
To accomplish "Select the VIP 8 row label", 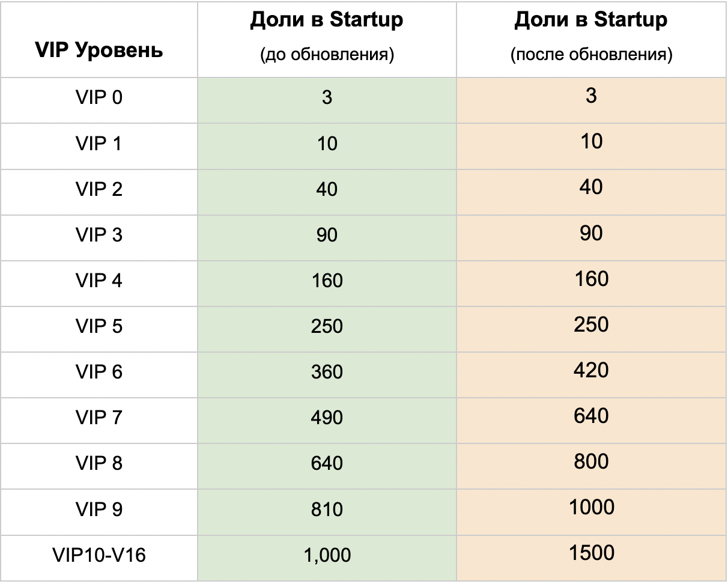I will tap(99, 463).
